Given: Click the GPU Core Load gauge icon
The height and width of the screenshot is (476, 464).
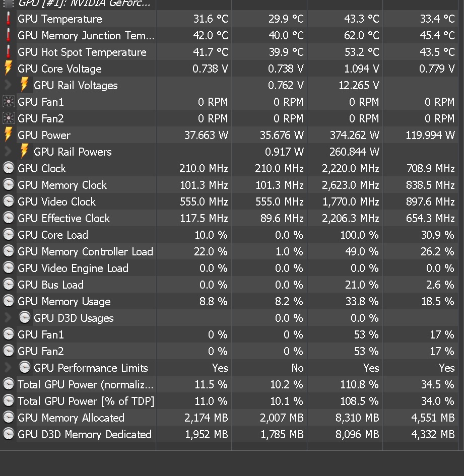Looking at the screenshot, I should 9,235.
